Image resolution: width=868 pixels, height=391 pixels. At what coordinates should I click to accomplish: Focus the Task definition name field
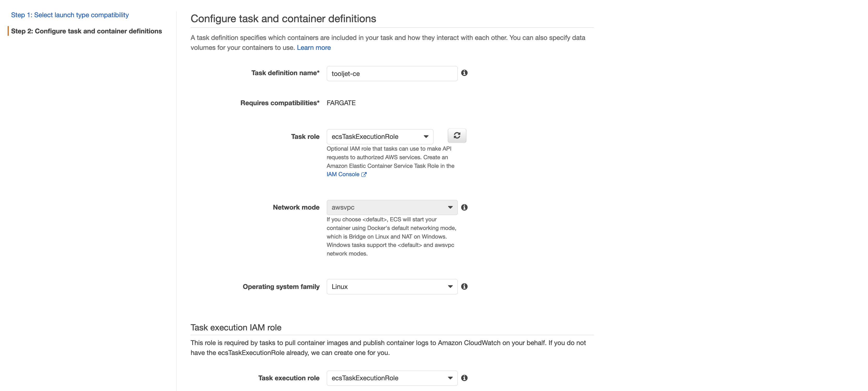coord(392,74)
